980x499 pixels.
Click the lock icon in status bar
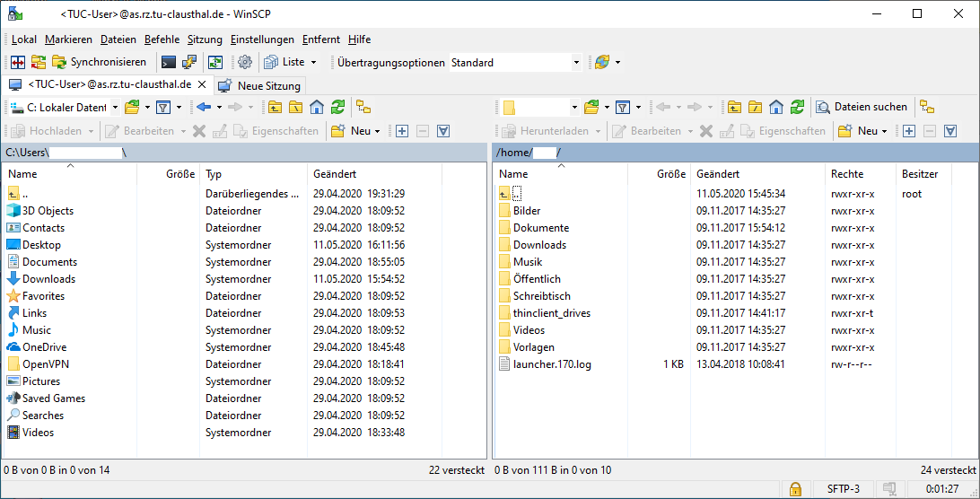[x=794, y=489]
